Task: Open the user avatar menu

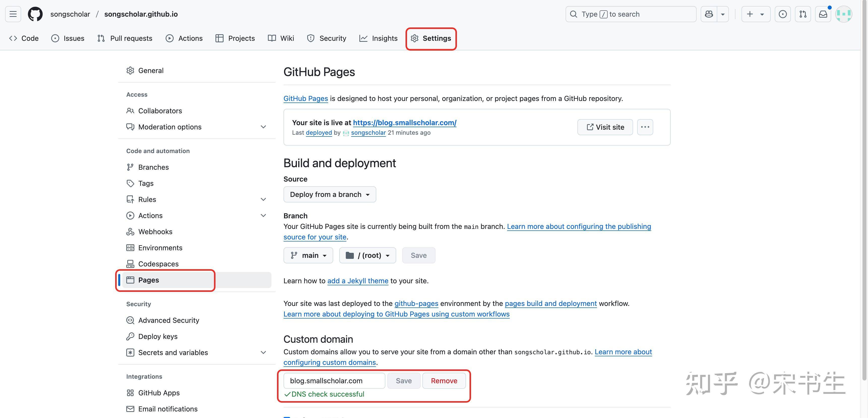Action: coord(844,14)
